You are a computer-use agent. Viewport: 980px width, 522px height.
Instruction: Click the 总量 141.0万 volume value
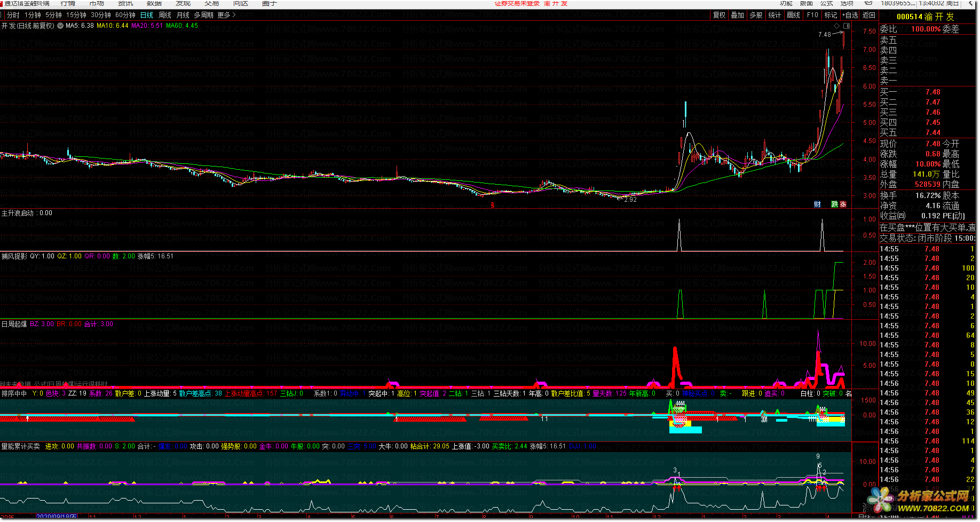926,174
